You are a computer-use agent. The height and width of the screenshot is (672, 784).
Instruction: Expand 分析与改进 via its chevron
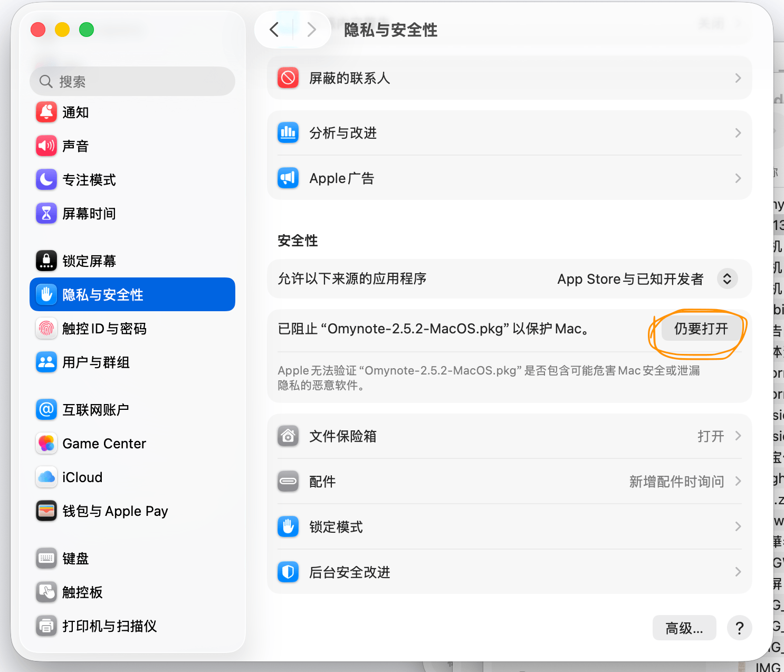[738, 133]
